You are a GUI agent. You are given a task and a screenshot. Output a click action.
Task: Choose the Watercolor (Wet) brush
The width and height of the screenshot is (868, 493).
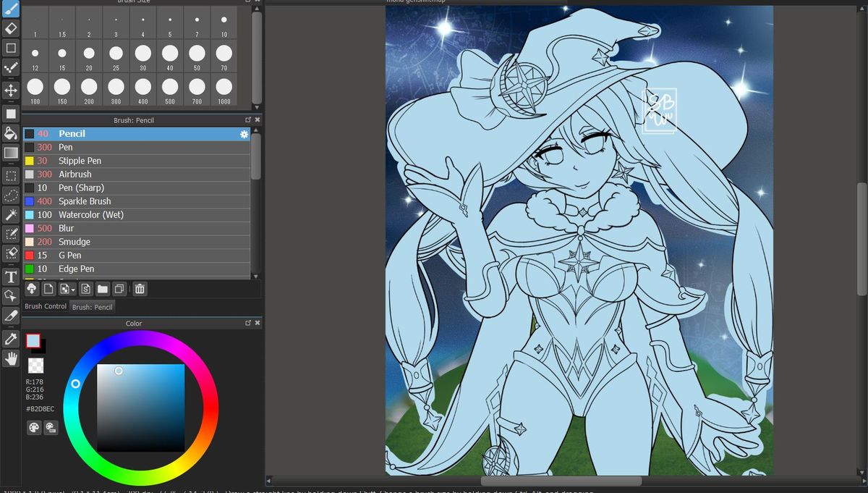click(x=137, y=215)
